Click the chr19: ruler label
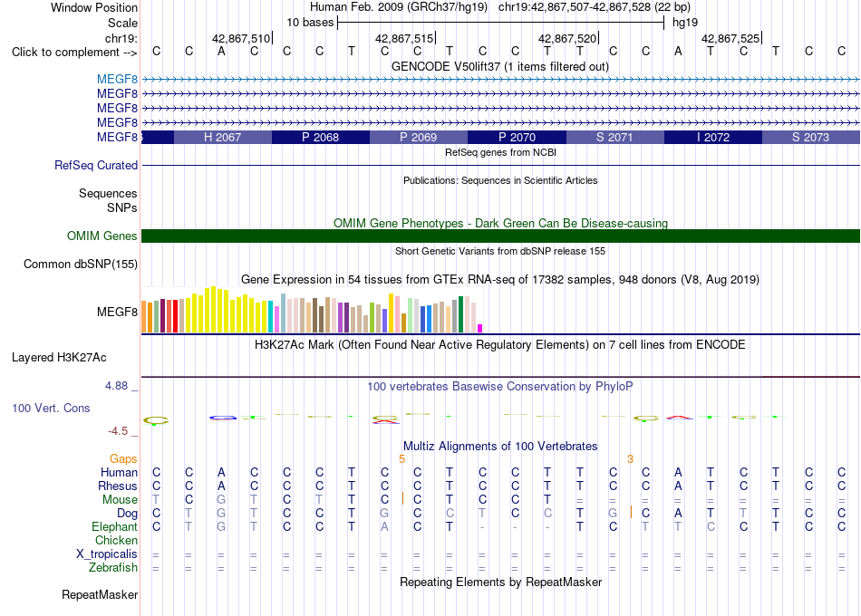 [x=121, y=38]
